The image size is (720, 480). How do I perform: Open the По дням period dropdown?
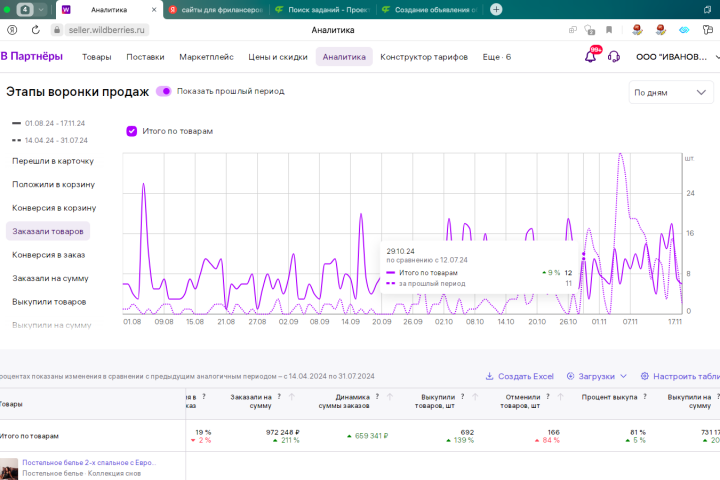click(x=670, y=92)
